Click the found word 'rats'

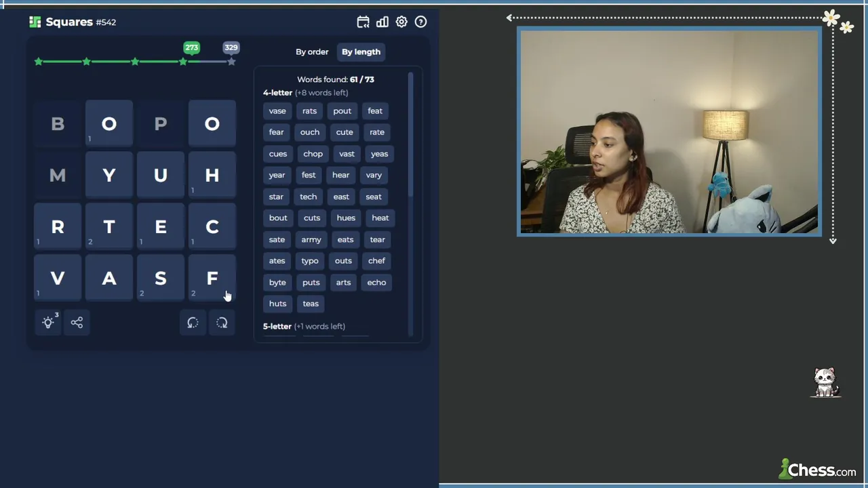[310, 111]
